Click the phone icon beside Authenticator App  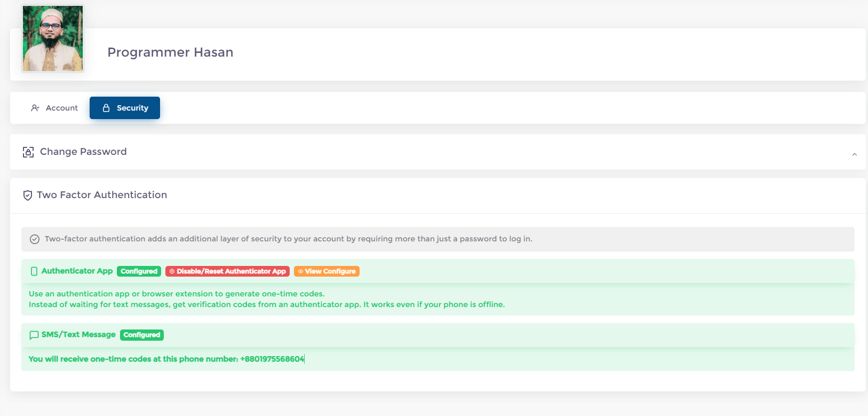point(34,271)
